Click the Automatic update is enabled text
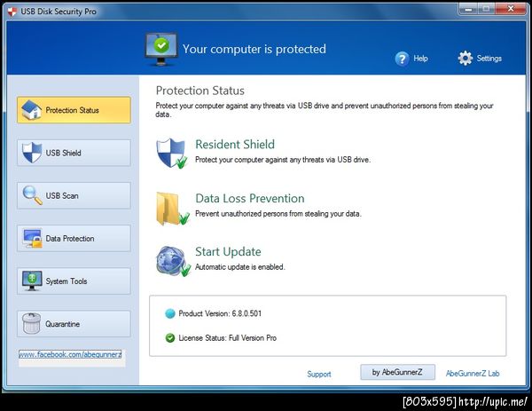This screenshot has width=532, height=411. 240,267
